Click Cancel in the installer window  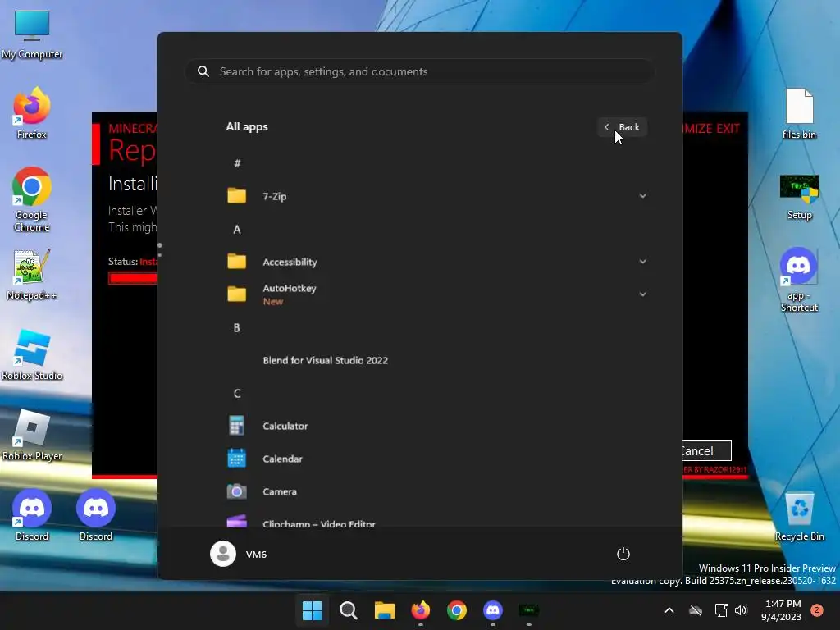(706, 450)
